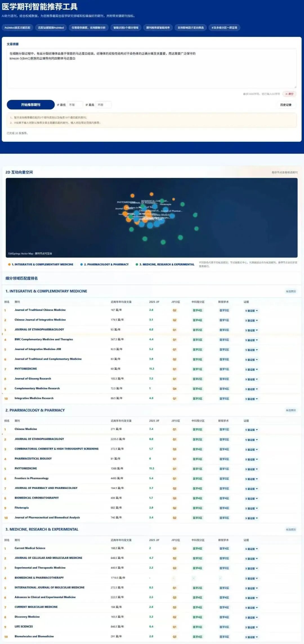Expand evidence for Fitoterapia table row
304x644 pixels.
coord(251,508)
